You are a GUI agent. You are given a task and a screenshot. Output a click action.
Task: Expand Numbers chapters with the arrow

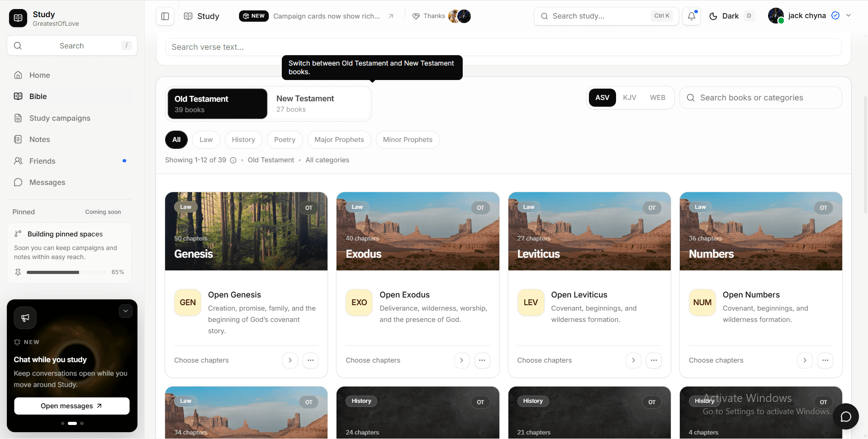tap(805, 360)
